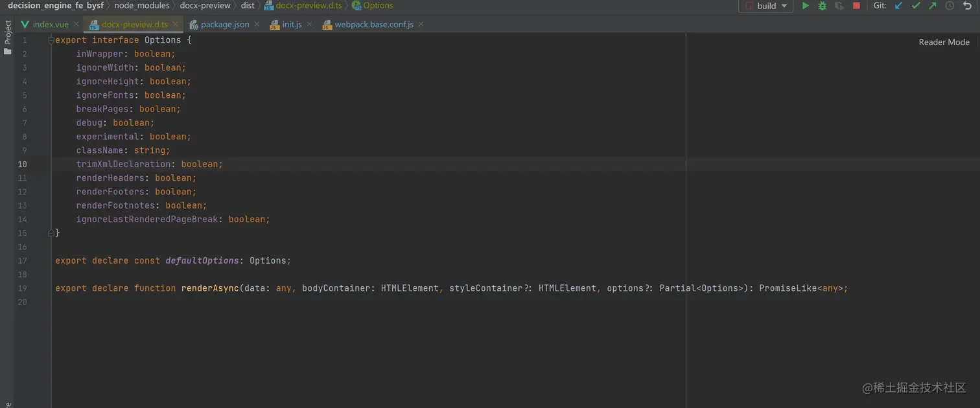Click the defaultOptions constant name

(x=202, y=261)
